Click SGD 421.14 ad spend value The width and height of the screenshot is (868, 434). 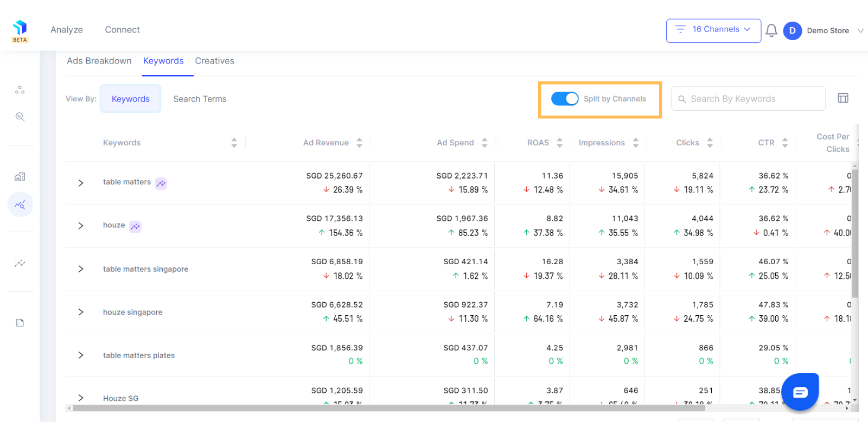pos(465,261)
